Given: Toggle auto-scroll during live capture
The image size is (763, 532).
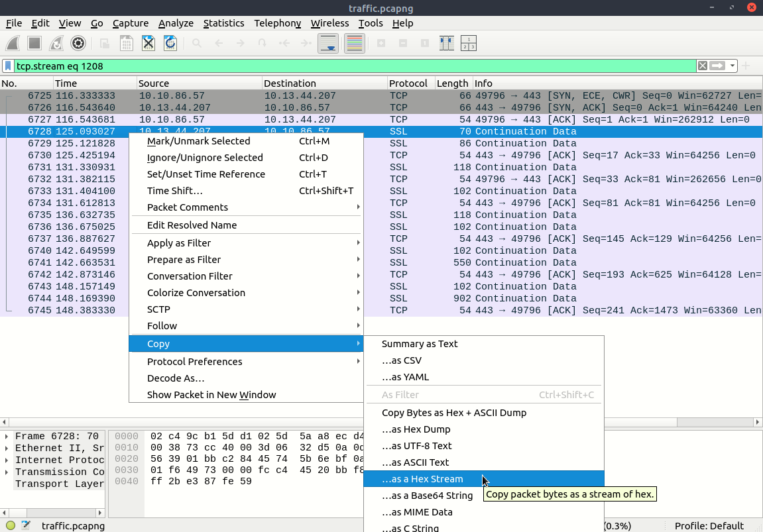Looking at the screenshot, I should click(x=328, y=44).
